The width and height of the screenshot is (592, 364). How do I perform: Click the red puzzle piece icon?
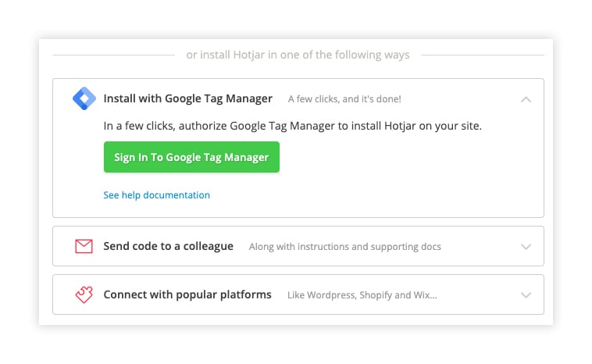click(x=84, y=294)
